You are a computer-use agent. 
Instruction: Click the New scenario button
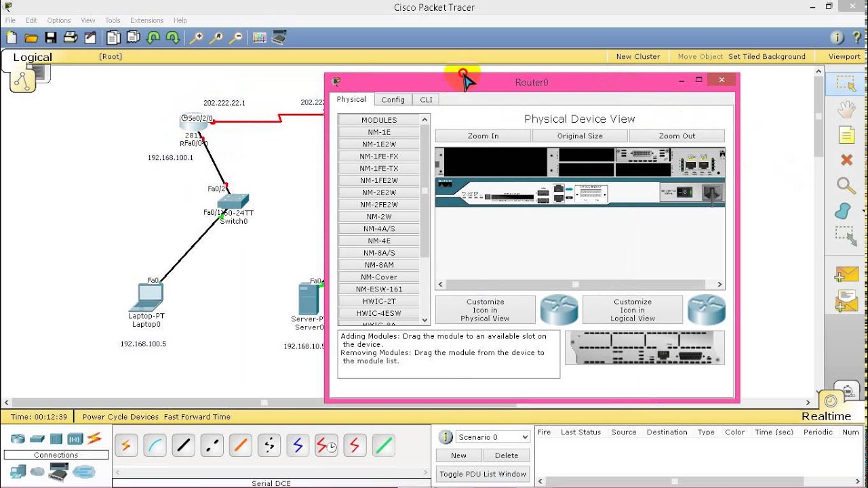(x=458, y=455)
